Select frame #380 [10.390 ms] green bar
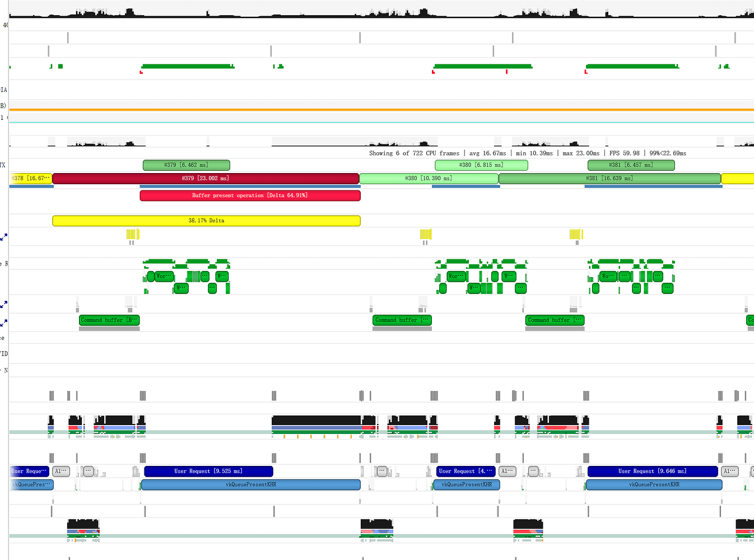This screenshot has width=754, height=560. tap(428, 178)
